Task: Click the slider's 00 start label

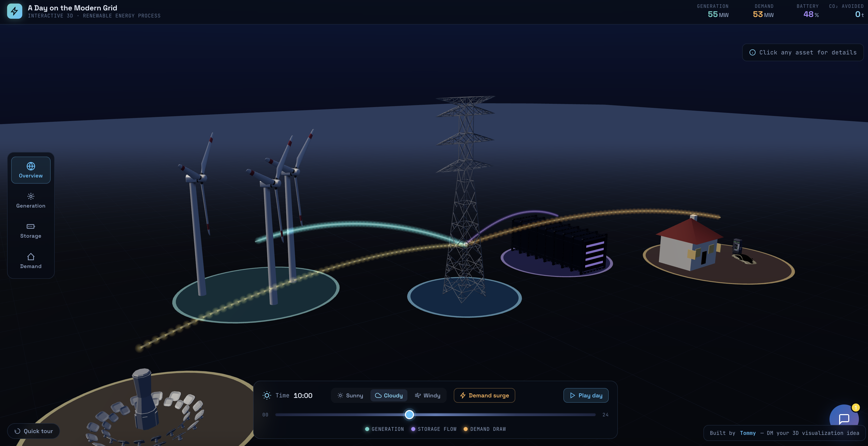Action: (x=265, y=415)
